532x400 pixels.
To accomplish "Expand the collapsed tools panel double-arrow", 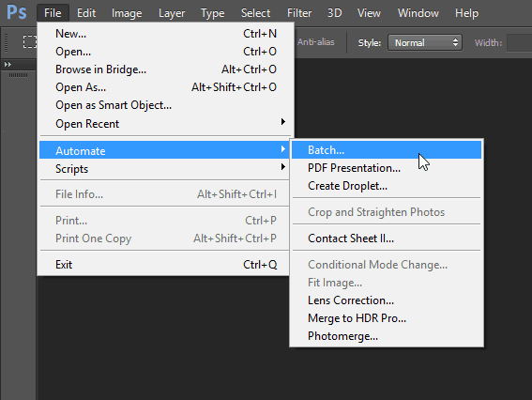I will tap(8, 64).
